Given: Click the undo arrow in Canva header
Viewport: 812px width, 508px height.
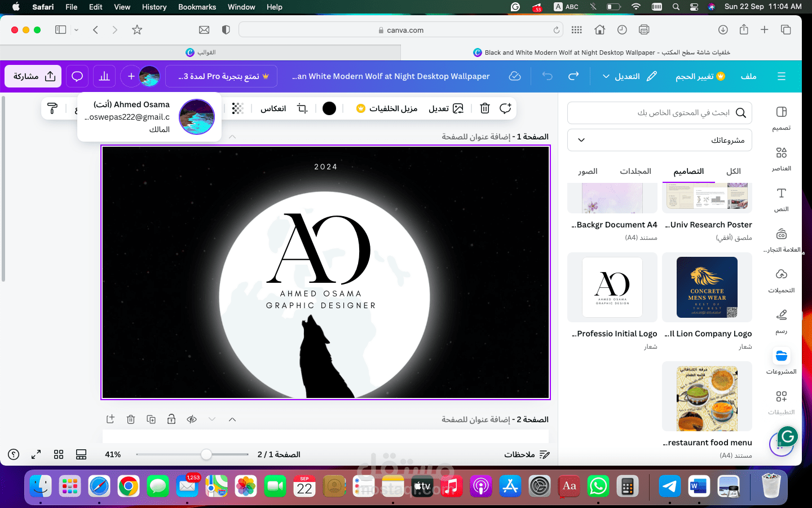Looking at the screenshot, I should [x=547, y=76].
